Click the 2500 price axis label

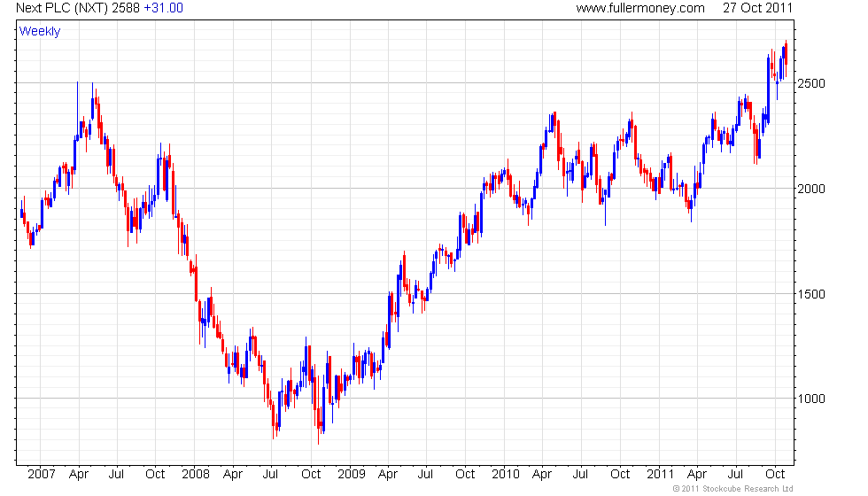coord(811,83)
